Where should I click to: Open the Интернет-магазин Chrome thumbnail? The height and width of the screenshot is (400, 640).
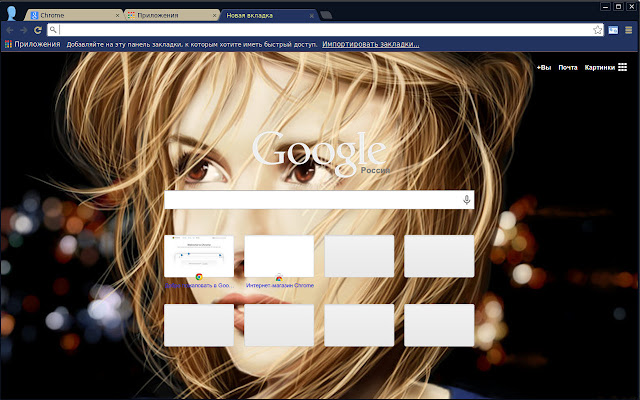(279, 256)
